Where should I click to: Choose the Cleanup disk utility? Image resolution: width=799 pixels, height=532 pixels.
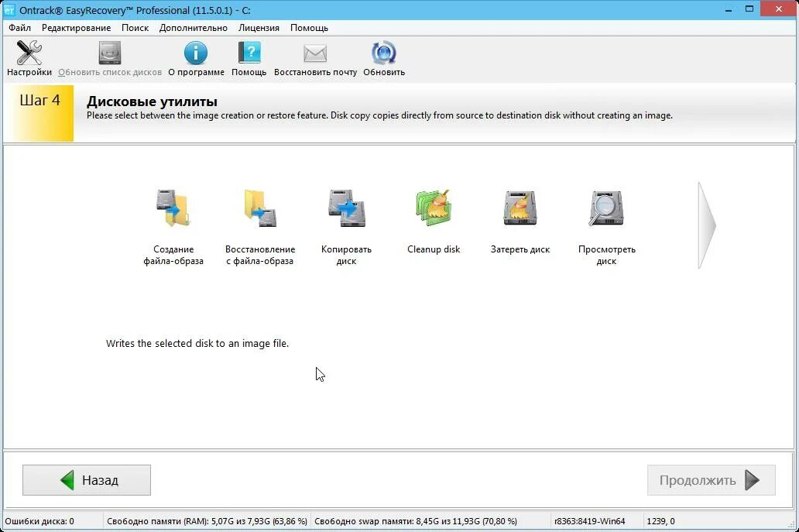click(x=434, y=221)
